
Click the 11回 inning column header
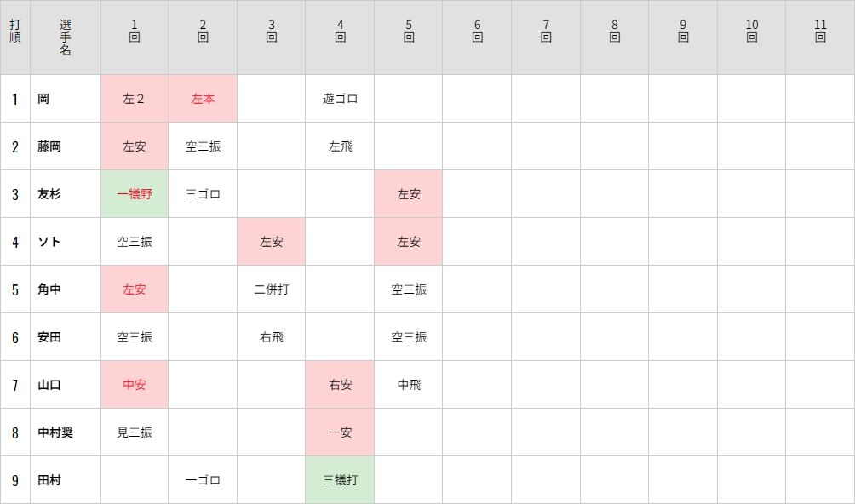coord(820,31)
